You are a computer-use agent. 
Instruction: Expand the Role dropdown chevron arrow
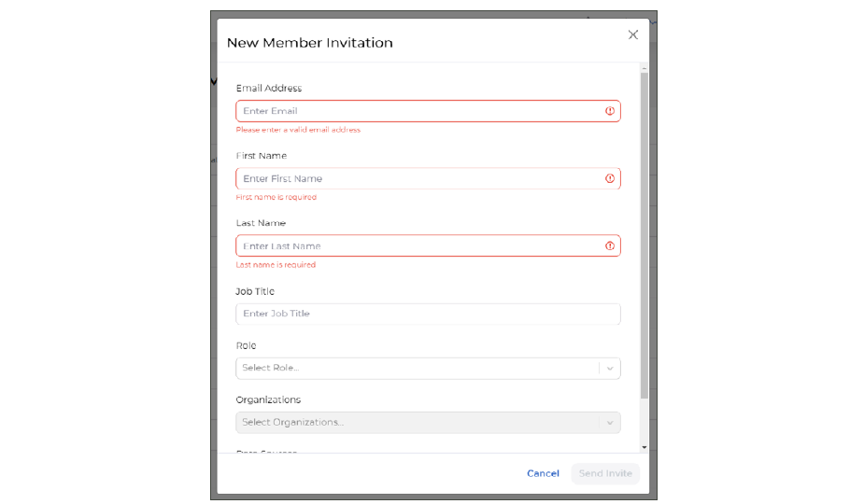pos(610,369)
